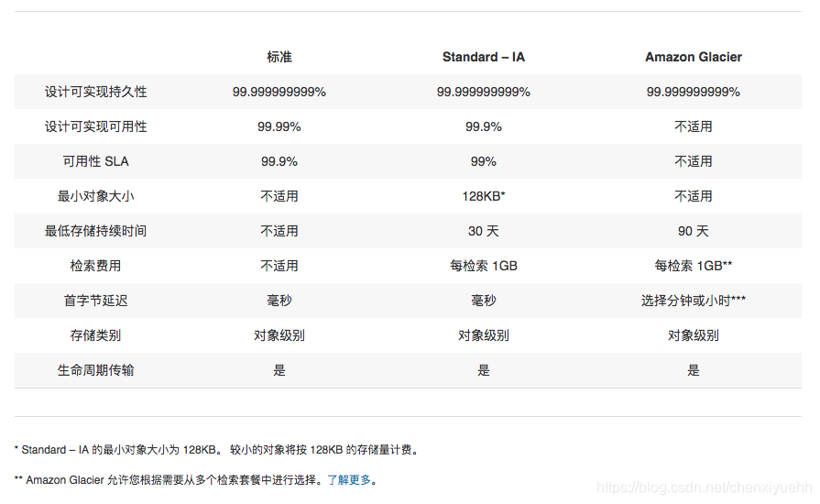Click 对象级别 under the Standard – IA column

483,335
